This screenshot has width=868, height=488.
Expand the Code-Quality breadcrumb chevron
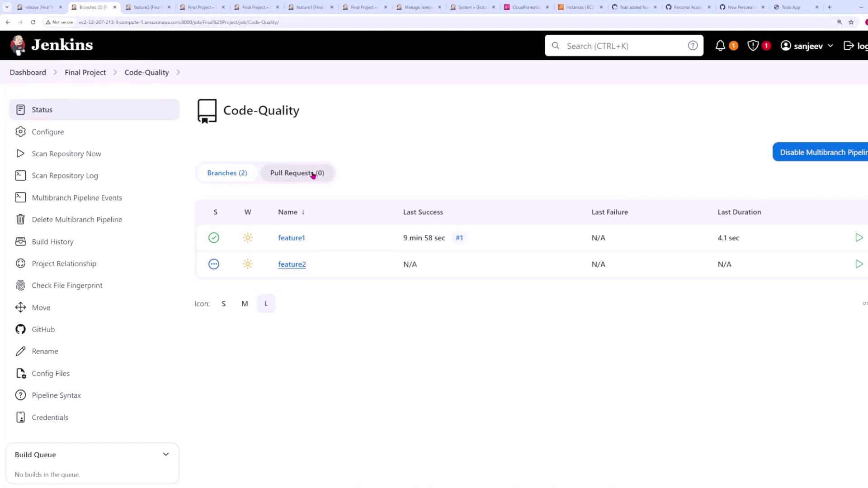pyautogui.click(x=178, y=72)
